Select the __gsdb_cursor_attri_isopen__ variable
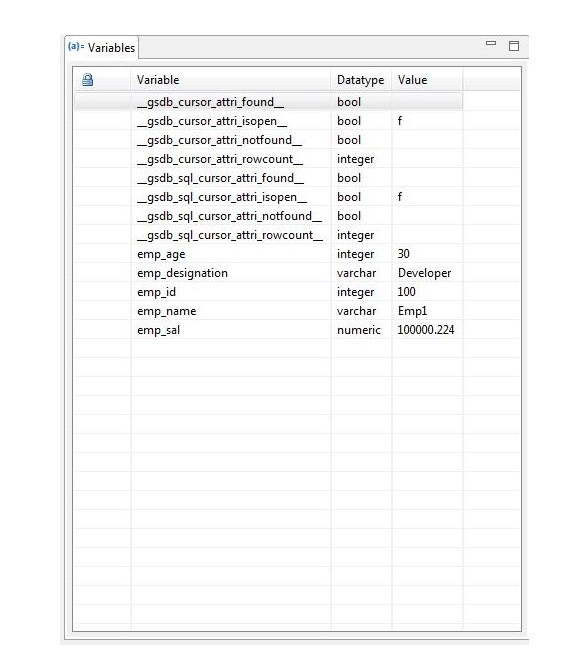 coord(212,121)
